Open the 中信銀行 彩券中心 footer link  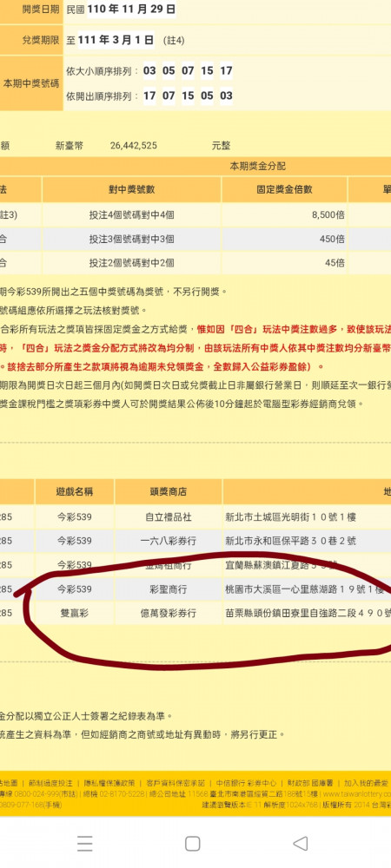pos(247,783)
